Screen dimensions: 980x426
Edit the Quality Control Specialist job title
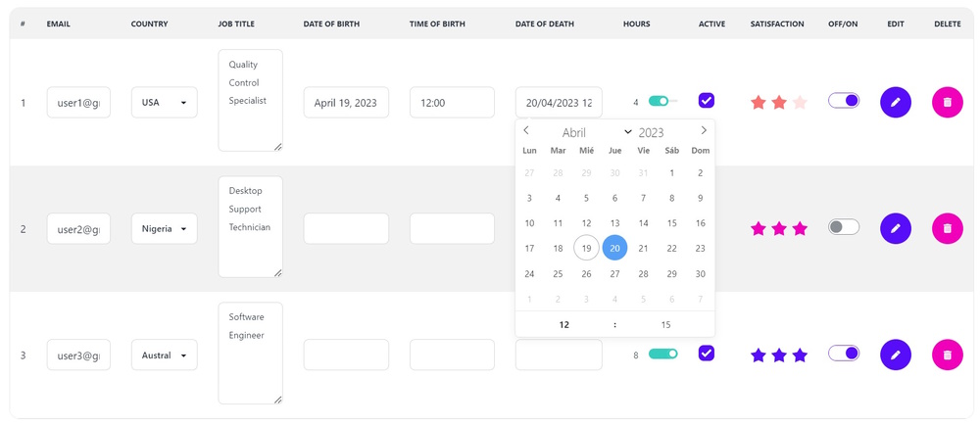(x=251, y=101)
